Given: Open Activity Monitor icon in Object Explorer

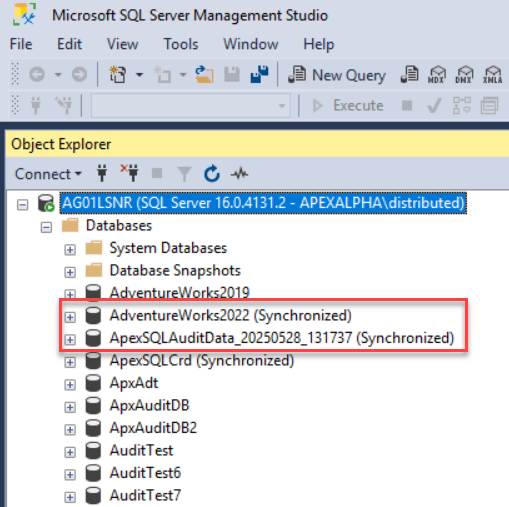Looking at the screenshot, I should pyautogui.click(x=239, y=174).
